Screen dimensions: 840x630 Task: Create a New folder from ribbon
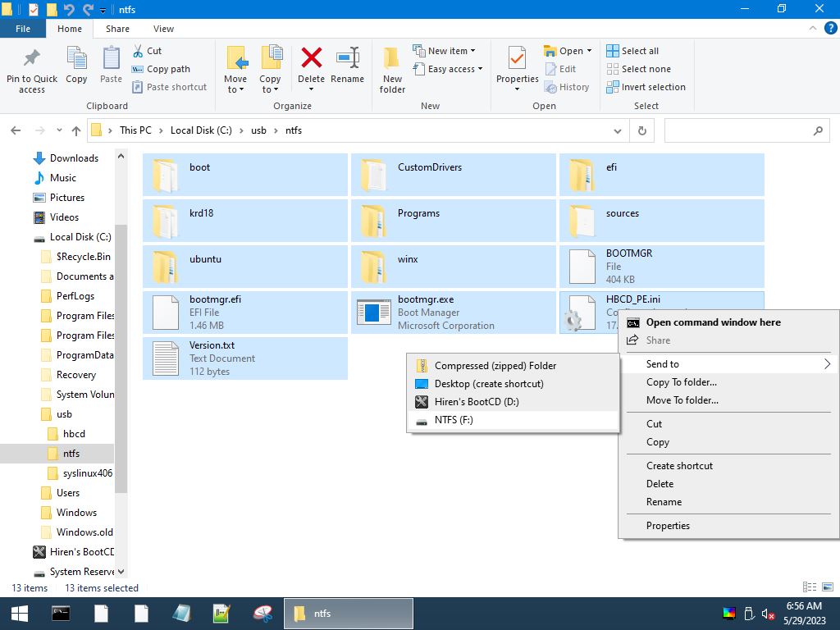tap(392, 69)
